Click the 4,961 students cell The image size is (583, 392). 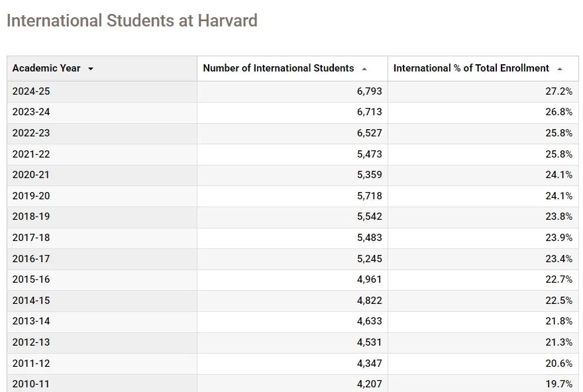click(292, 279)
